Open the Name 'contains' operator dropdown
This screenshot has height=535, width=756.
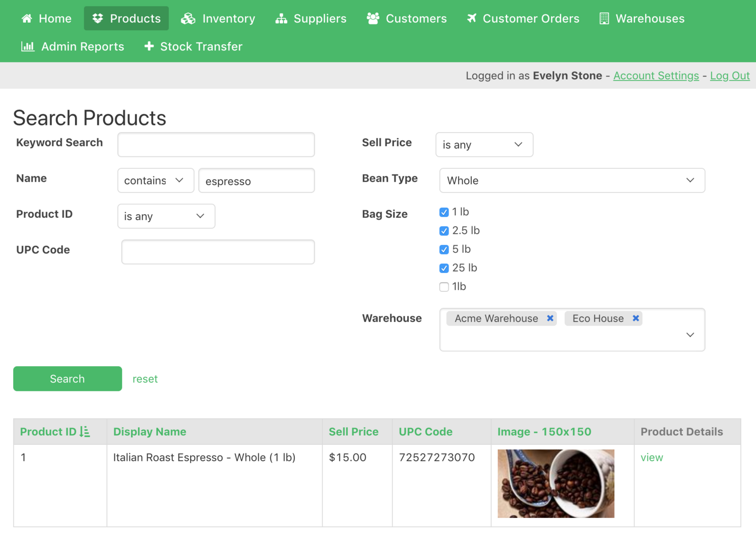coord(155,180)
